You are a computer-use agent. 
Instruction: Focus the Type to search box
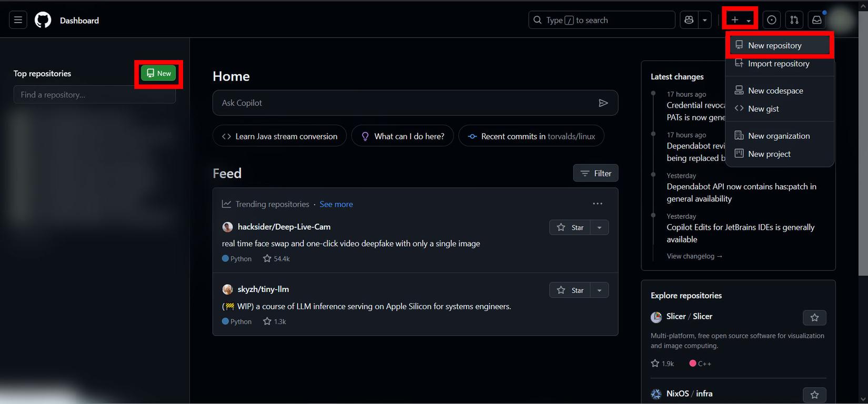601,20
